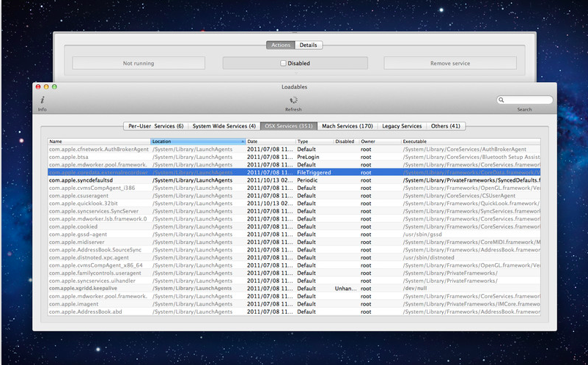Click the AuthBrokerAgent executable path cell
Screen dimensions: 588x365
pos(465,149)
